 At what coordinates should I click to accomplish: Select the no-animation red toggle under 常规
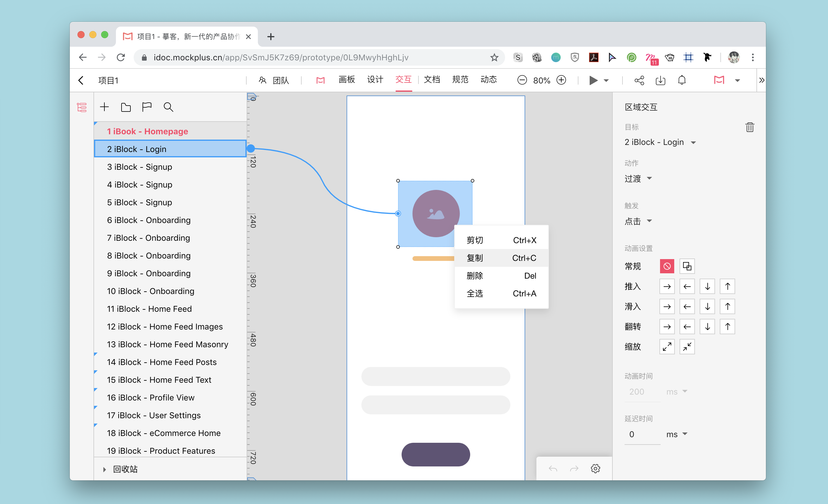(x=667, y=266)
